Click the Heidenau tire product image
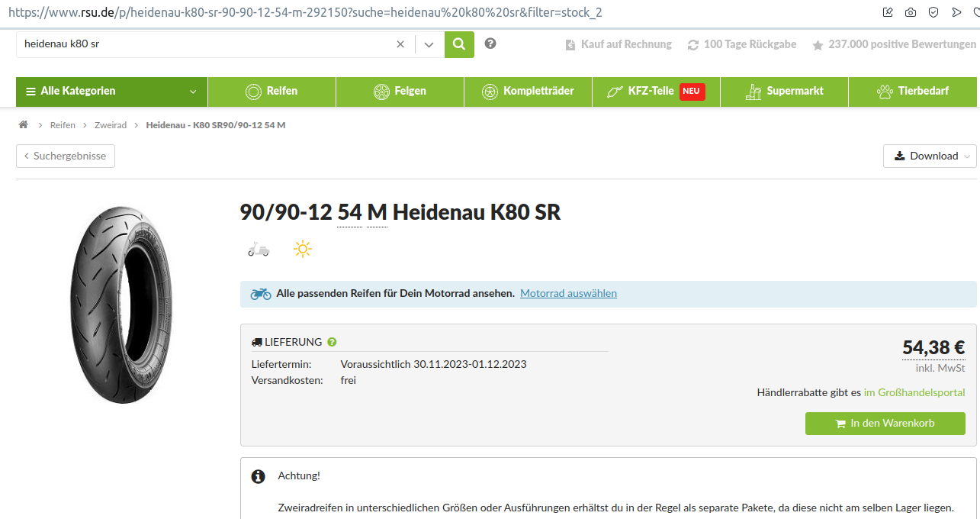Viewport: 980px width, 519px height. pyautogui.click(x=122, y=305)
